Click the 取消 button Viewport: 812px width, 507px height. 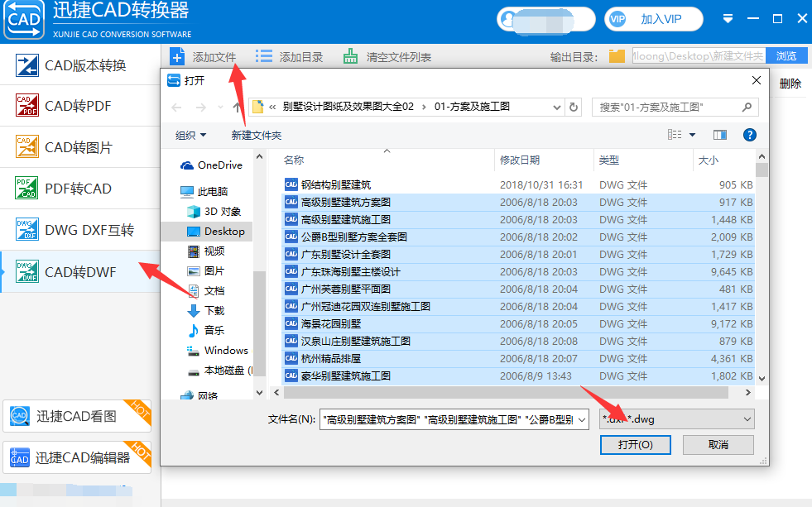pos(718,444)
